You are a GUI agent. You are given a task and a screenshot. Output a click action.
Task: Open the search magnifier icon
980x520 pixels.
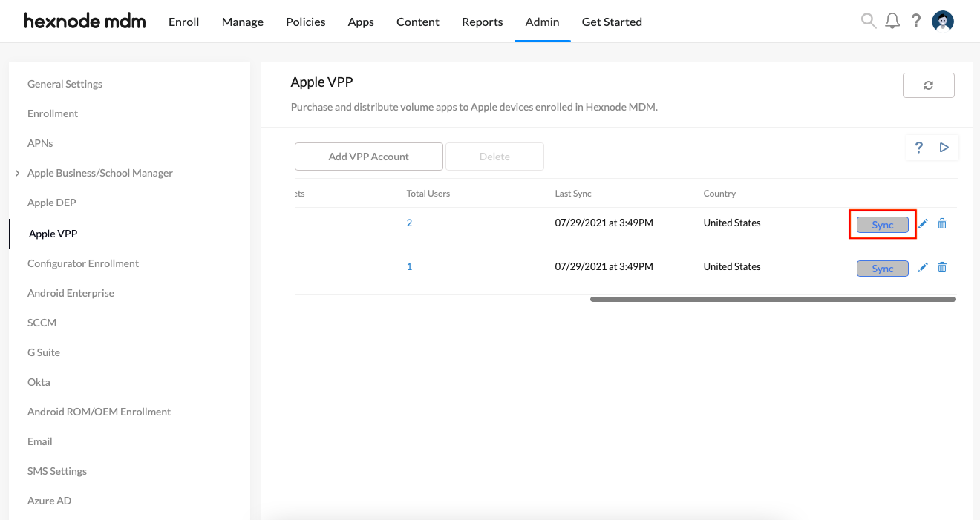[868, 21]
